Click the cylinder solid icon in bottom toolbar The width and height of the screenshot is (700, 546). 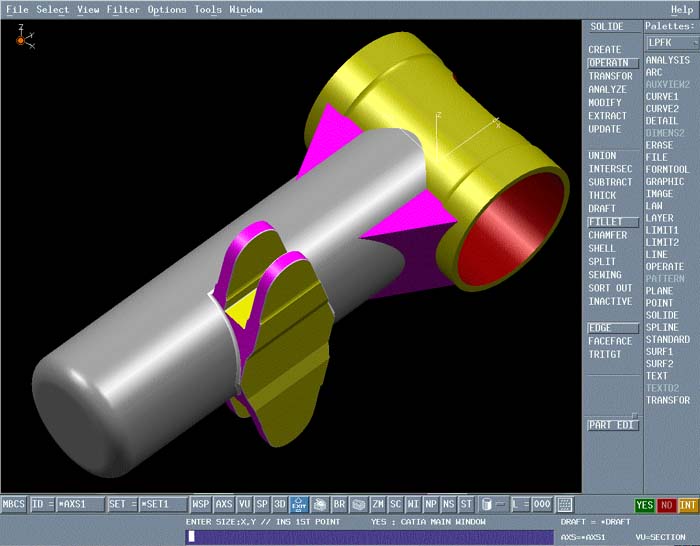point(486,505)
